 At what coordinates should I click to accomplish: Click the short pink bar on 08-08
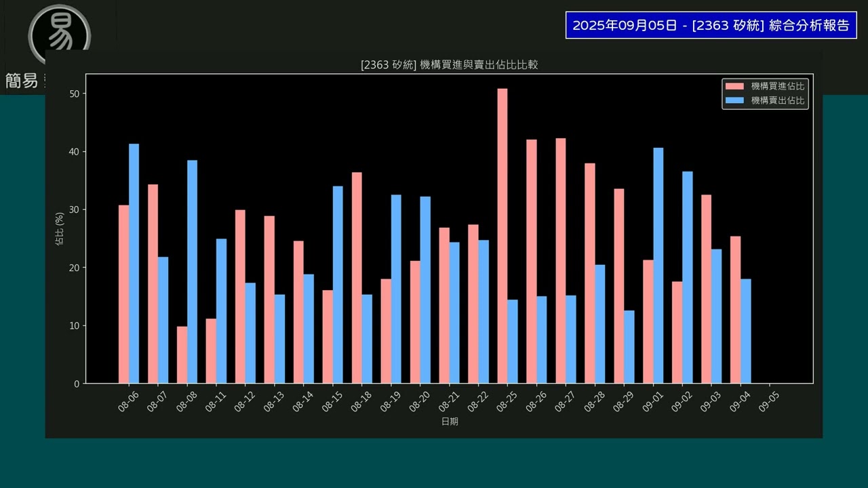(182, 355)
